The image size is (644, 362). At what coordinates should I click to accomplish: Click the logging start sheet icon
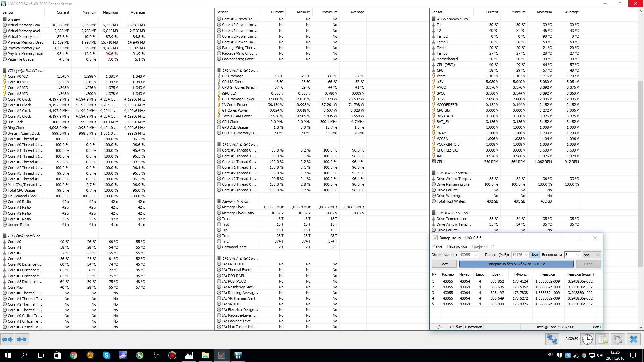pyautogui.click(x=603, y=339)
